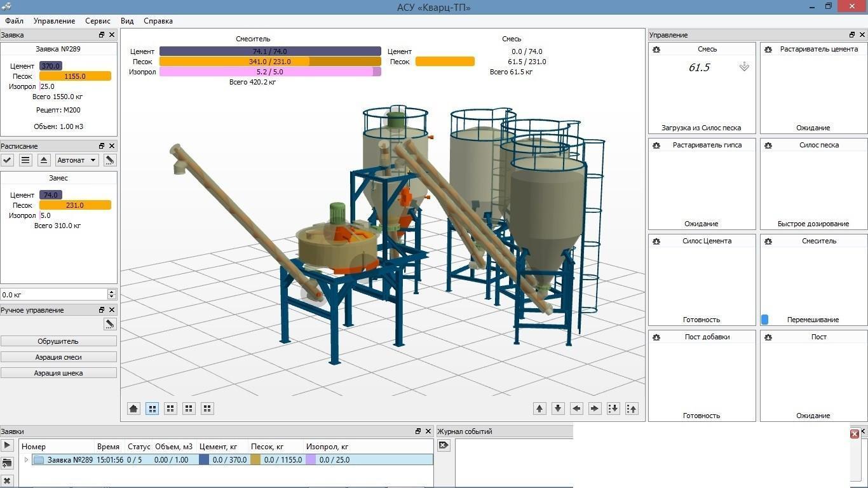This screenshot has width=868, height=488.
Task: Click the eject icon in Расписание toolbar
Action: click(44, 160)
